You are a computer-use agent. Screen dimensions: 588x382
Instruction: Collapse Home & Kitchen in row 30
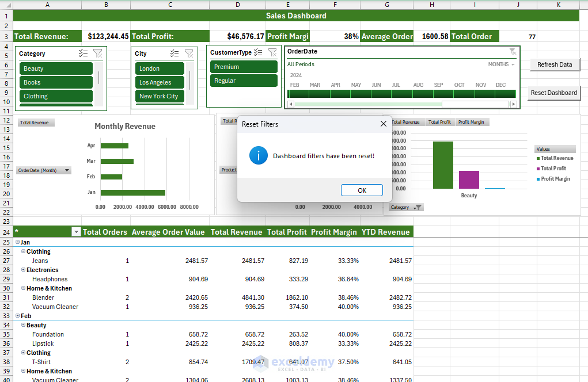point(23,288)
